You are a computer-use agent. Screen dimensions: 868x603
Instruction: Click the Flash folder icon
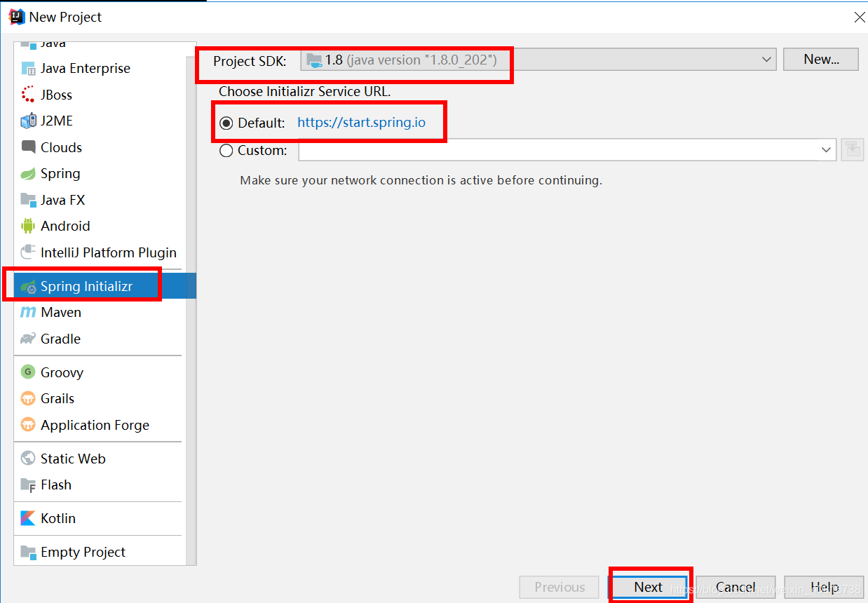[x=28, y=485]
